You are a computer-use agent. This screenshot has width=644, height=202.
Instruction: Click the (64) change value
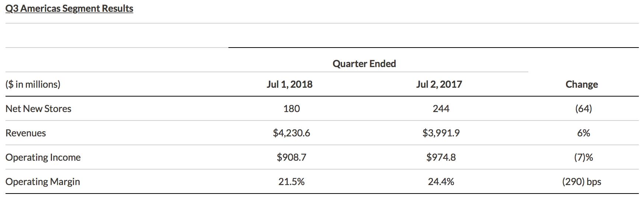point(584,109)
